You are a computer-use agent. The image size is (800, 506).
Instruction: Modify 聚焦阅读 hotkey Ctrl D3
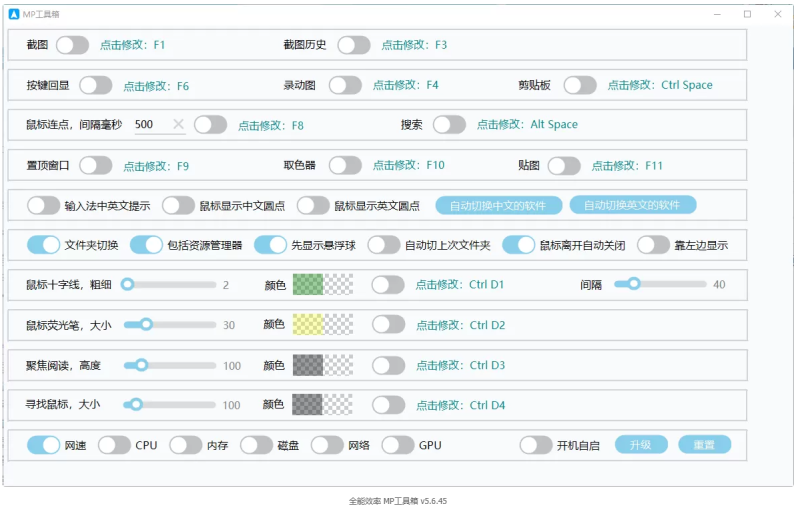461,365
